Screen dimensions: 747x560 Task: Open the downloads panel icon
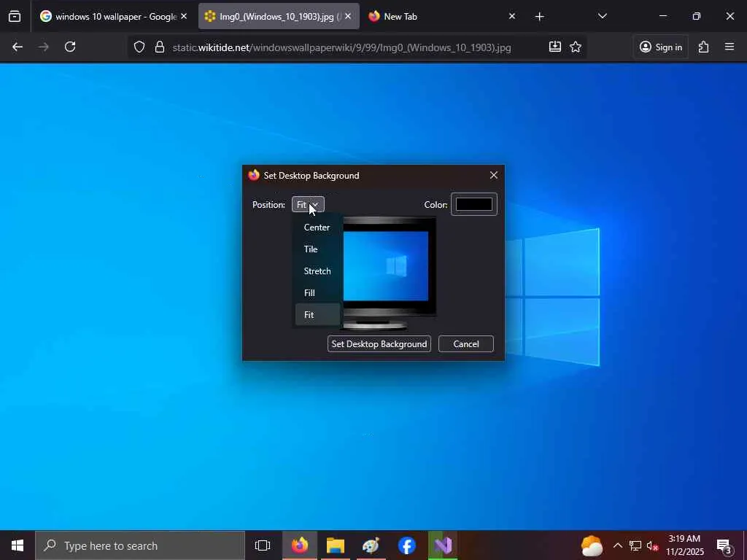555,47
